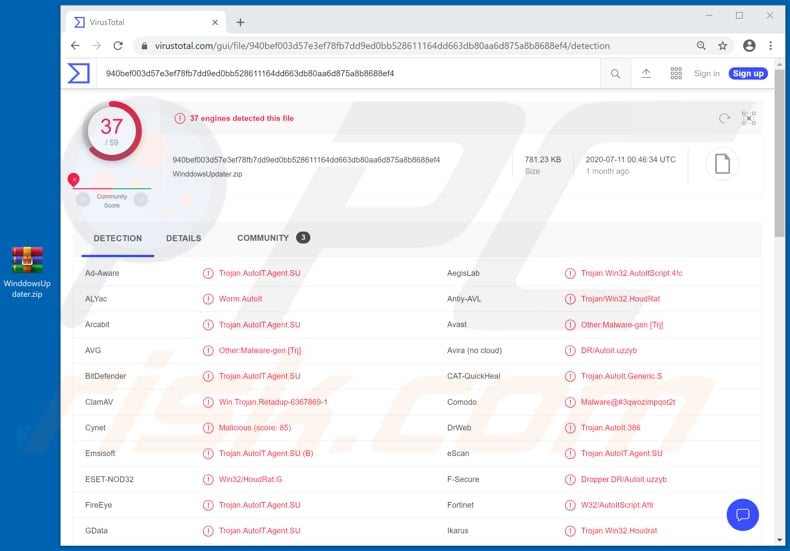Viewport: 790px width, 551px height.
Task: Switch to the DETECTION tab
Action: point(118,238)
